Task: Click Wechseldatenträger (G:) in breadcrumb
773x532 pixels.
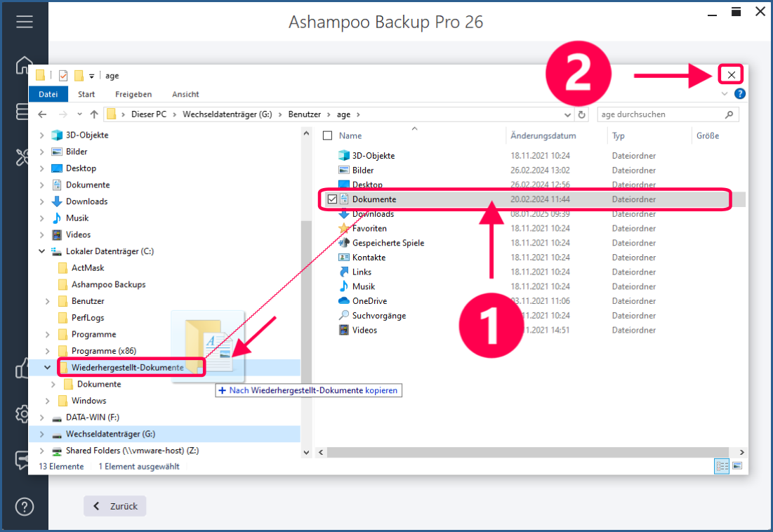Action: coord(227,114)
